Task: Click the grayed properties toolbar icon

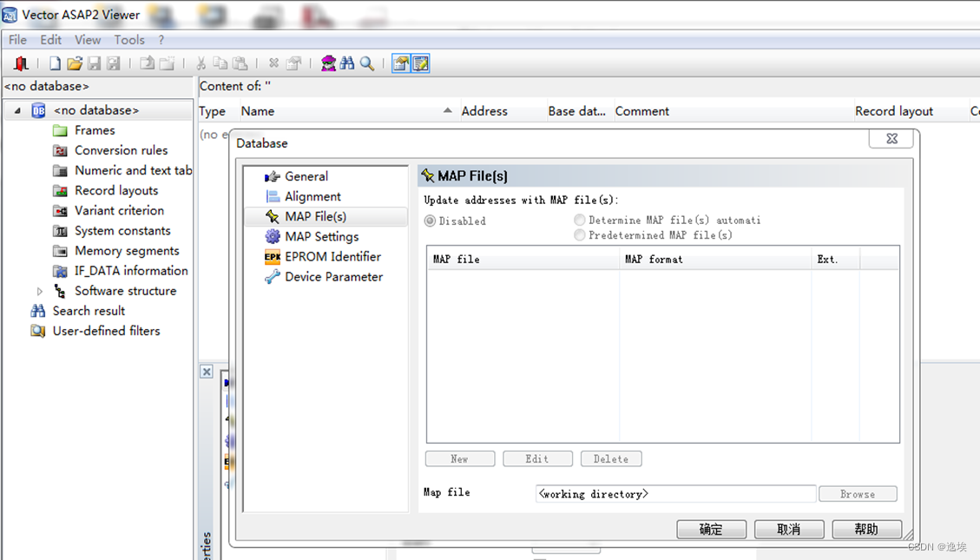Action: [x=293, y=63]
